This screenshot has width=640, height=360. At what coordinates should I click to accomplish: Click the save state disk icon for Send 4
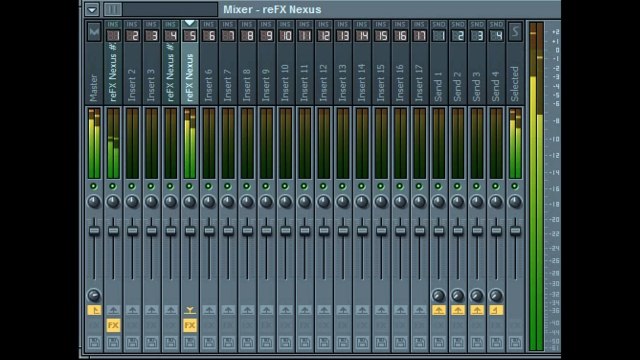496,342
